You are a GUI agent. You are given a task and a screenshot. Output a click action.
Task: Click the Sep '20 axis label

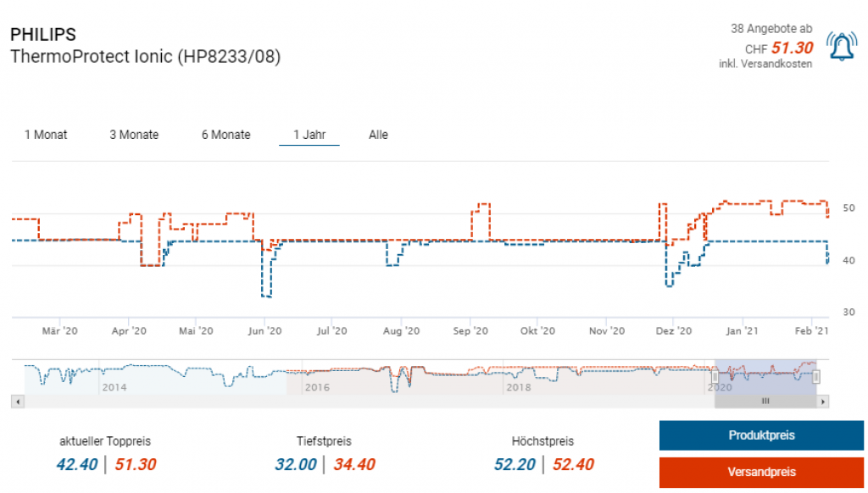470,331
